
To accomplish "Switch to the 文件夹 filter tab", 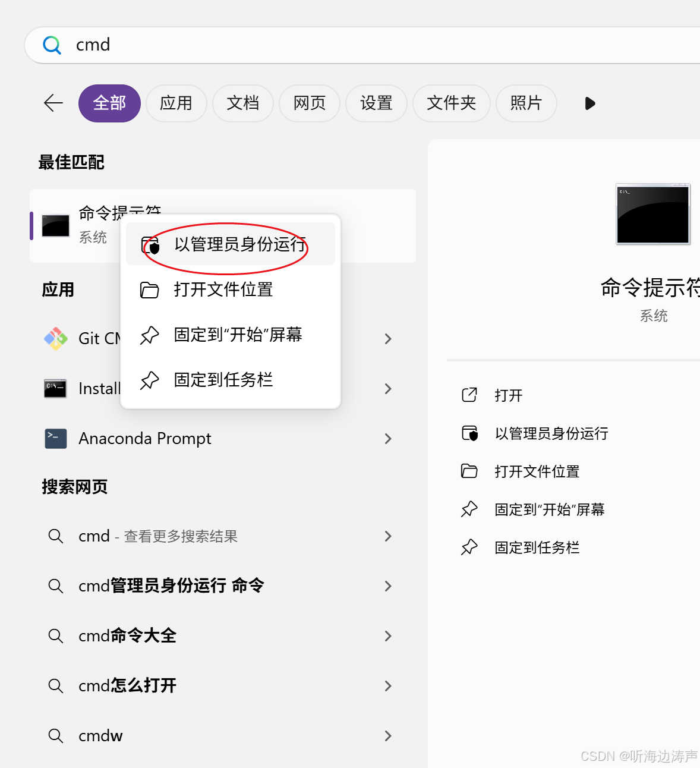I will pos(451,103).
